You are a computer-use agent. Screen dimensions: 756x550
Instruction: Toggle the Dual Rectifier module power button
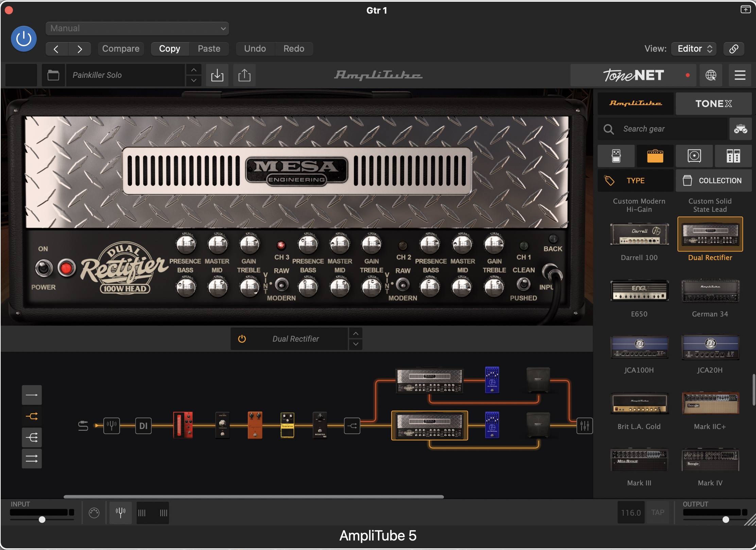(242, 339)
